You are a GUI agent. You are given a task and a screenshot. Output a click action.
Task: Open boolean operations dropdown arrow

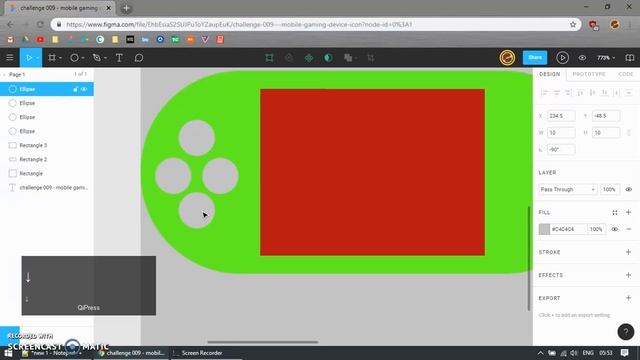click(356, 58)
